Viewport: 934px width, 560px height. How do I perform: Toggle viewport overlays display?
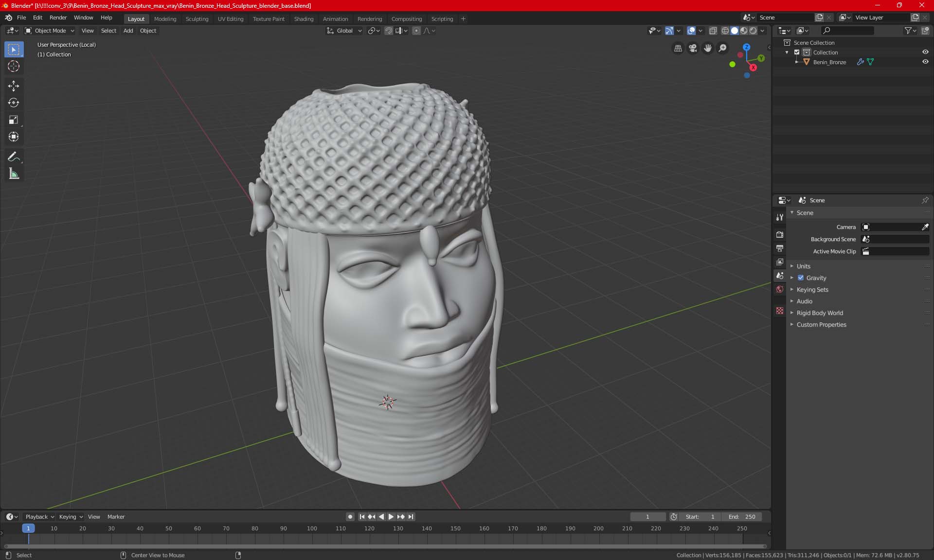click(x=691, y=31)
